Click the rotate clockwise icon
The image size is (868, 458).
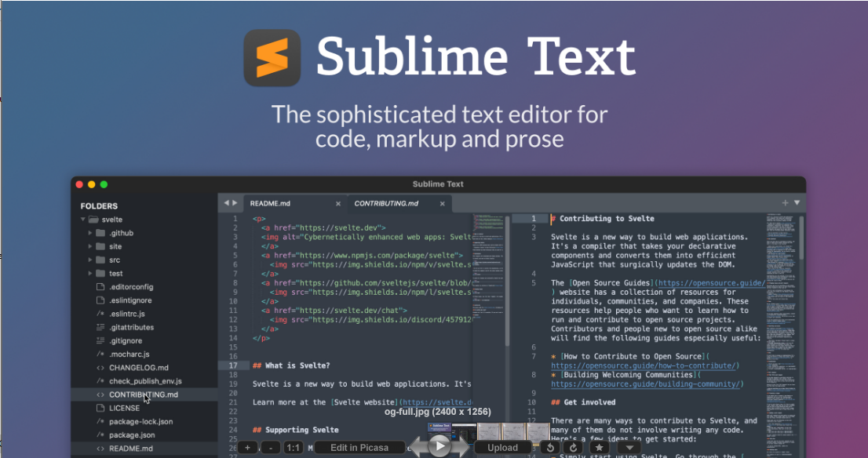(x=573, y=448)
